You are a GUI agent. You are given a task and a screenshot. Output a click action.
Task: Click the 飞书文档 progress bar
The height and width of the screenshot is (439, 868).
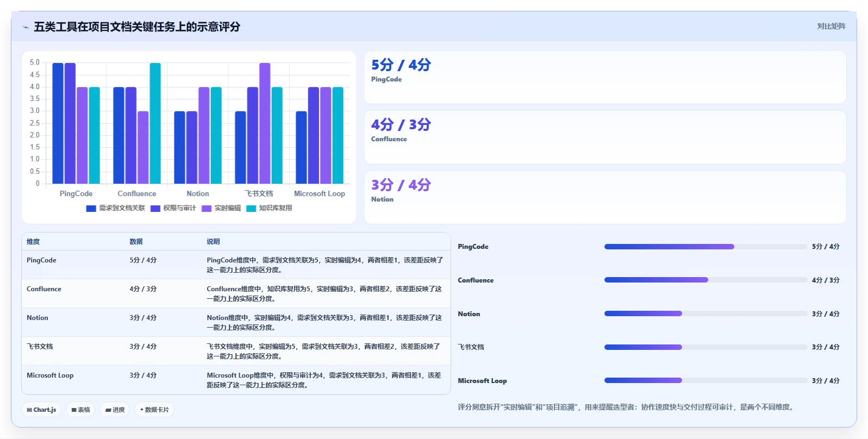point(705,347)
